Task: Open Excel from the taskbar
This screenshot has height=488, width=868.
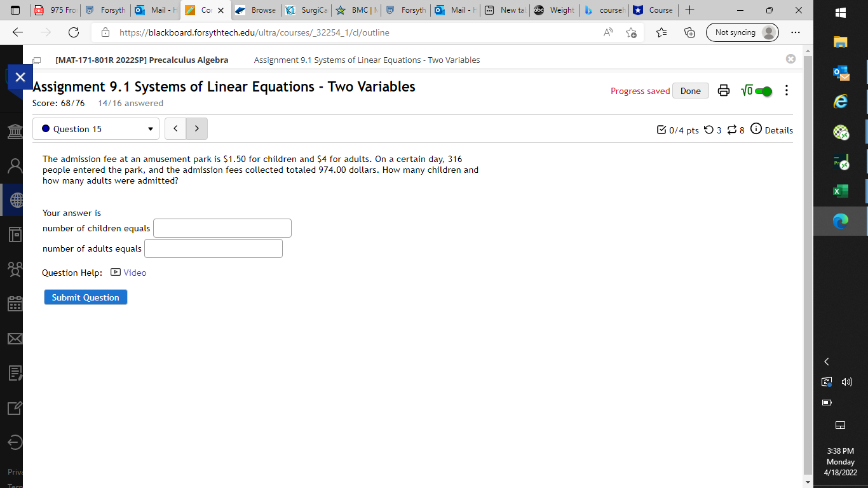Action: (841, 191)
